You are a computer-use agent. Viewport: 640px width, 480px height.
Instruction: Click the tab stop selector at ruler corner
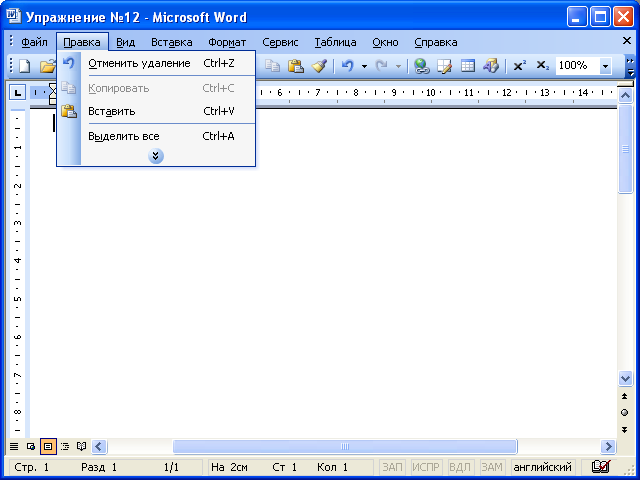coord(18,93)
